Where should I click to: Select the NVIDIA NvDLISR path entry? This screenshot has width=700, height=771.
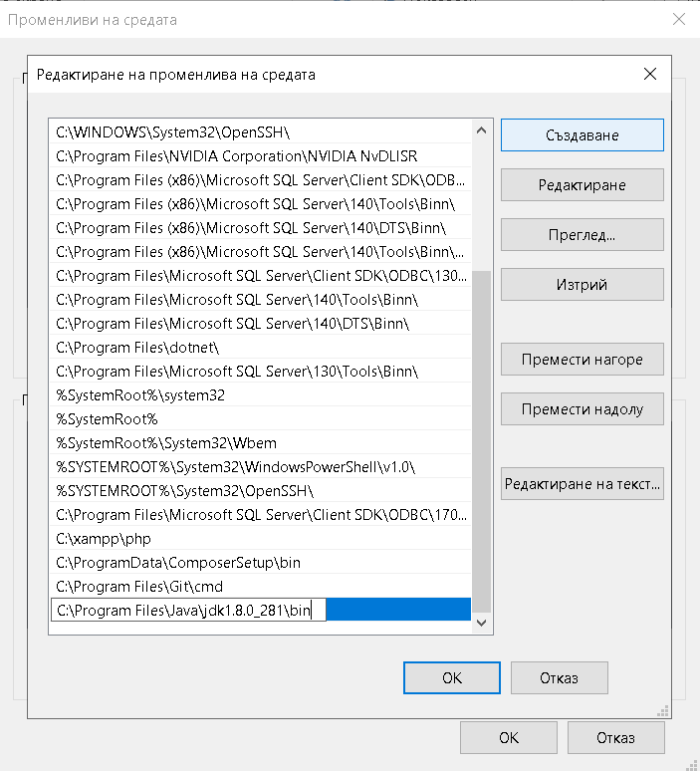(260, 155)
